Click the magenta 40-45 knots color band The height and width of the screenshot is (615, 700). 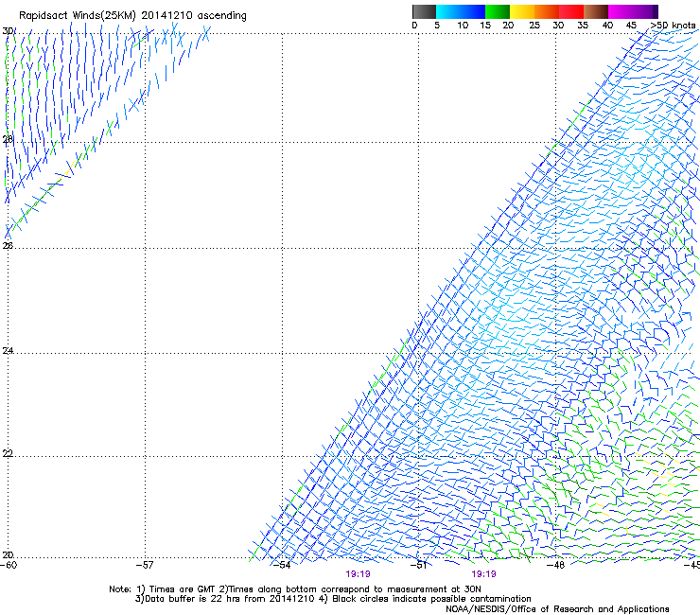point(621,11)
